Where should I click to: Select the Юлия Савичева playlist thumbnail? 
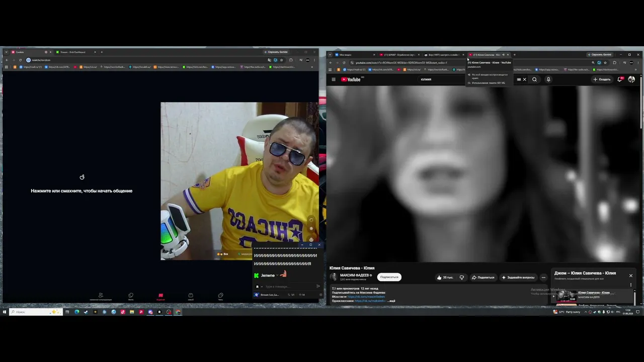(x=567, y=295)
